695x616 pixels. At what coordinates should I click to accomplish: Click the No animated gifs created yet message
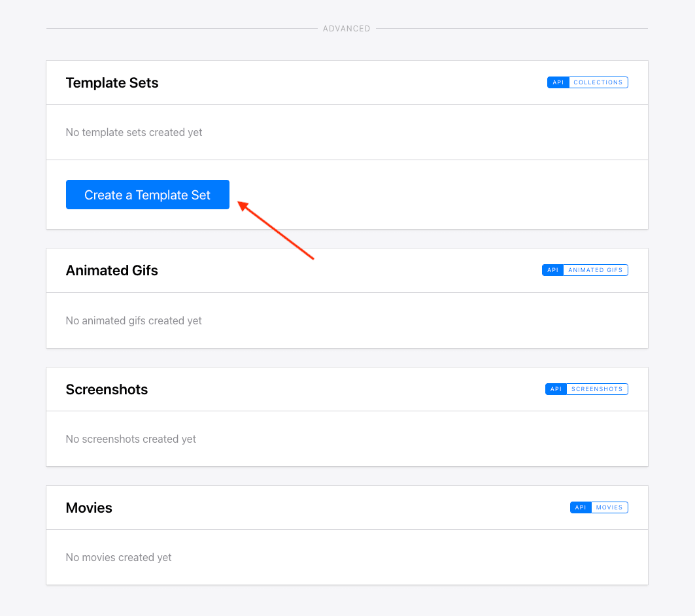click(133, 320)
